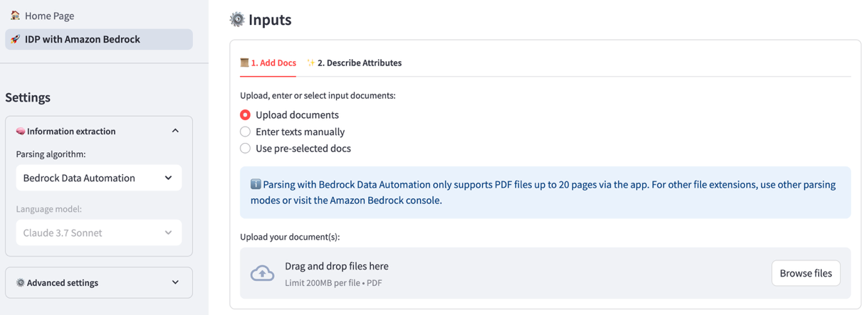
Task: Click the brain icon next to Information extraction
Action: point(21,132)
